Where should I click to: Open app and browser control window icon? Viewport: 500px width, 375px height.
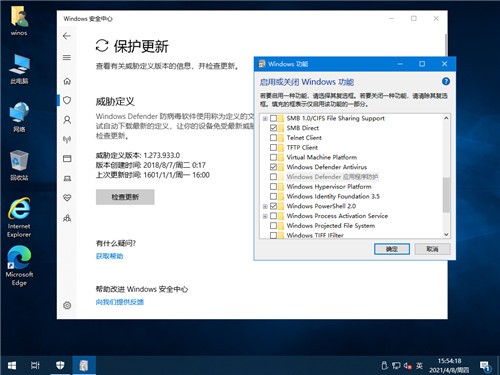[67, 159]
